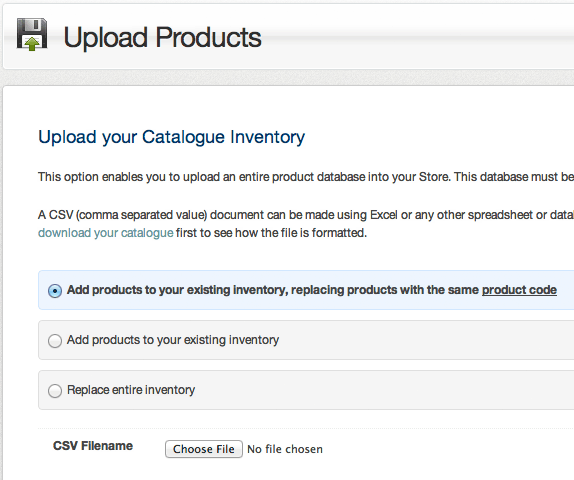Click the CSV Filename label
The height and width of the screenshot is (480, 574).
coord(93,446)
